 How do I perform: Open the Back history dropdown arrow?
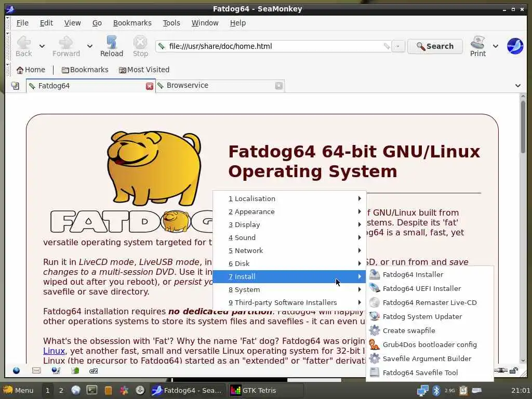click(42, 46)
